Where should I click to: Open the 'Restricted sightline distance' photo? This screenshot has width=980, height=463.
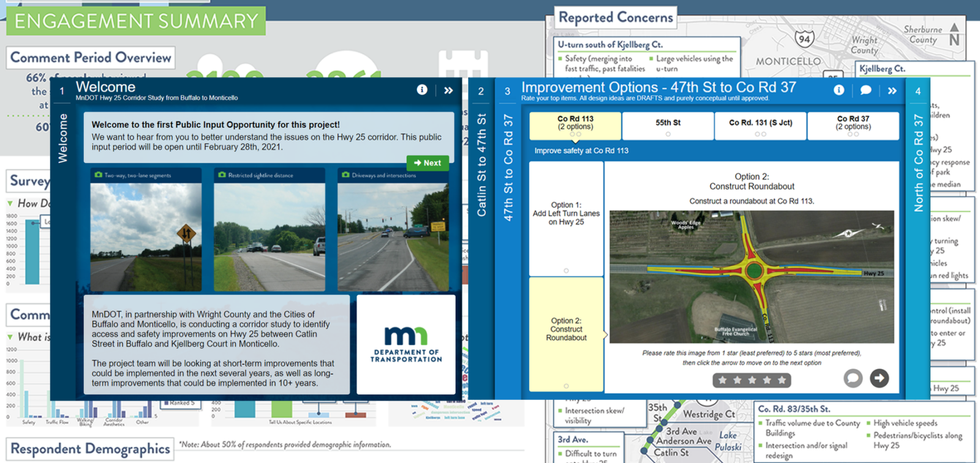269,237
